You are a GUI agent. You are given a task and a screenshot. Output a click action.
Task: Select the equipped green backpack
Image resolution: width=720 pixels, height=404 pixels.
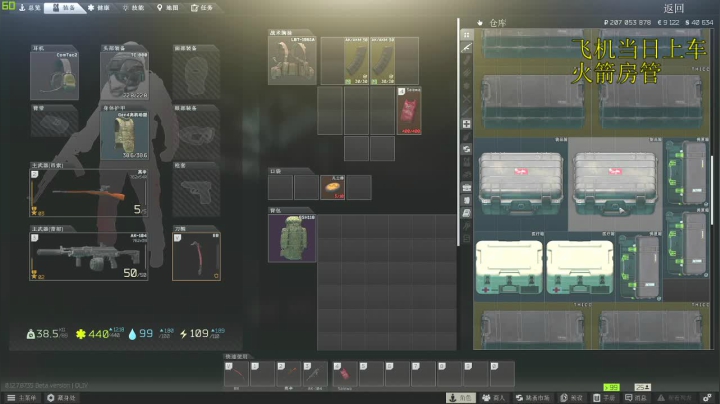tap(292, 238)
